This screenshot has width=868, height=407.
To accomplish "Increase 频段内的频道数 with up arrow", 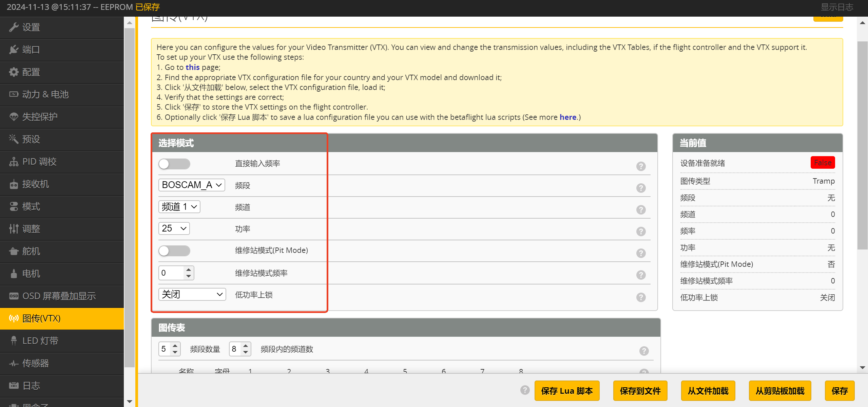I will click(x=246, y=346).
